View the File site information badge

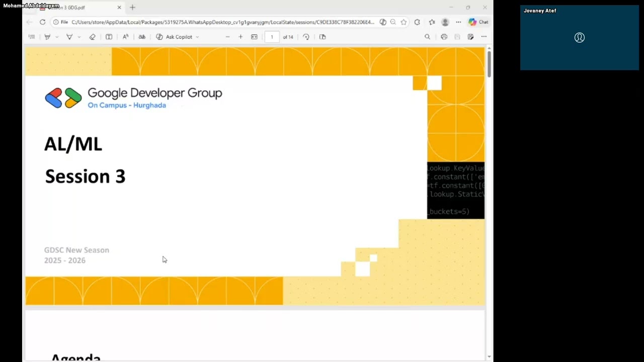pyautogui.click(x=60, y=22)
